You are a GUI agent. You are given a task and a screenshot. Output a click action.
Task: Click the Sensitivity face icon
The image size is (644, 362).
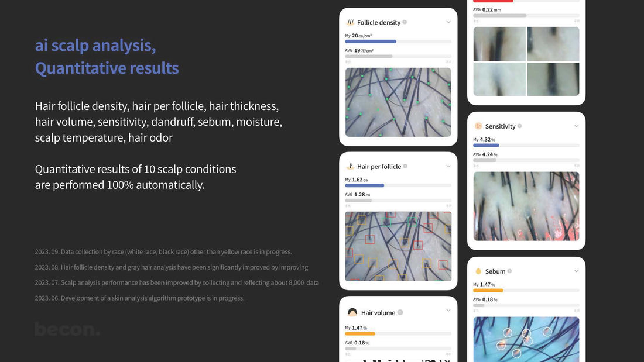[x=478, y=126]
